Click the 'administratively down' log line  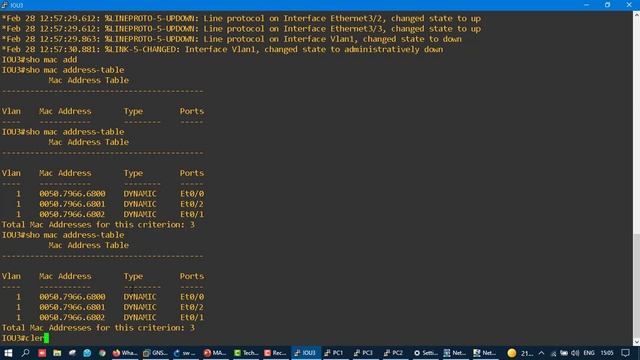(x=222, y=49)
